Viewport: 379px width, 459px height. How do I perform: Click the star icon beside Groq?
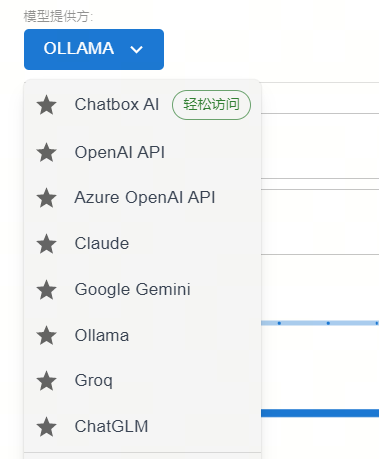point(46,381)
